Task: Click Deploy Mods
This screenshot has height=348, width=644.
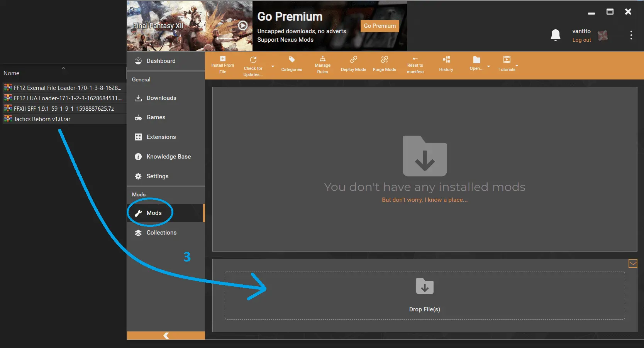Action: tap(353, 64)
